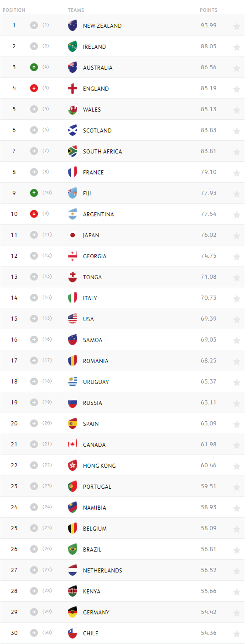Screen dimensions: 245x644
Task: Click the Teams column header
Action: click(76, 10)
